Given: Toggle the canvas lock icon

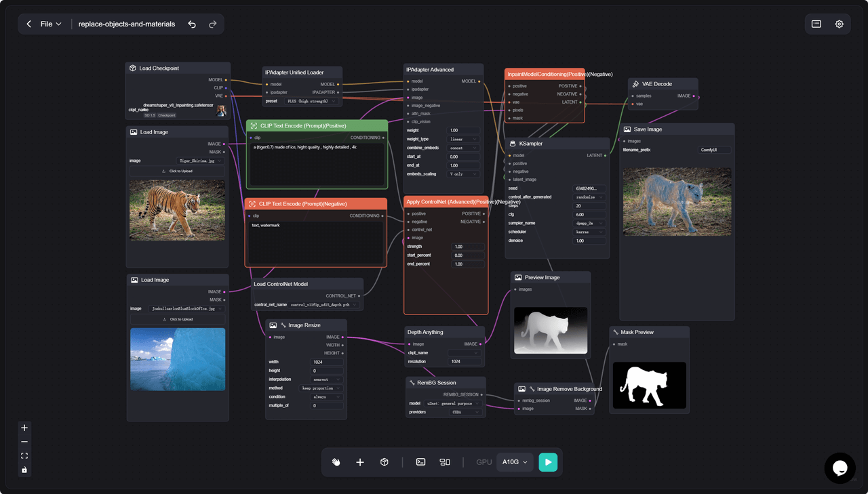Looking at the screenshot, I should click(x=24, y=470).
